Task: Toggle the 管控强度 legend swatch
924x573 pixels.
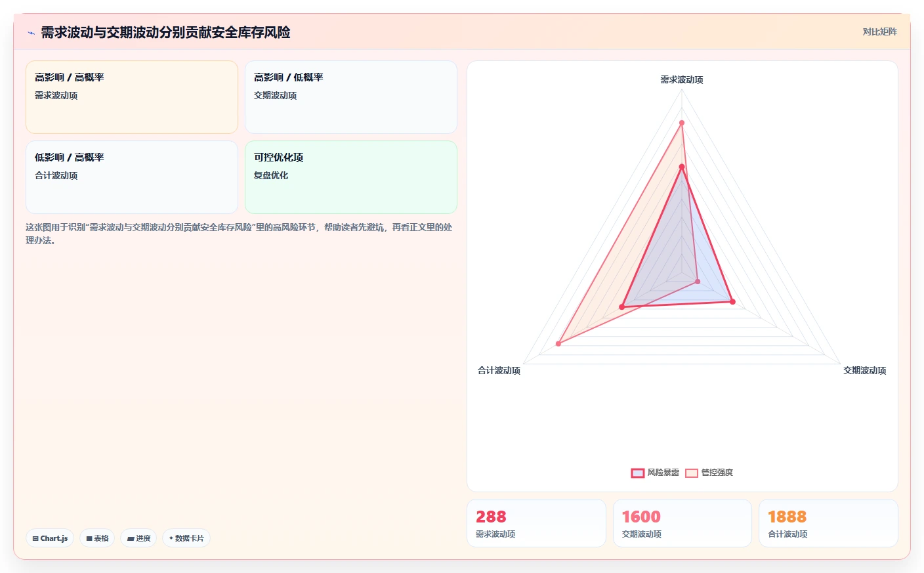Action: (691, 473)
